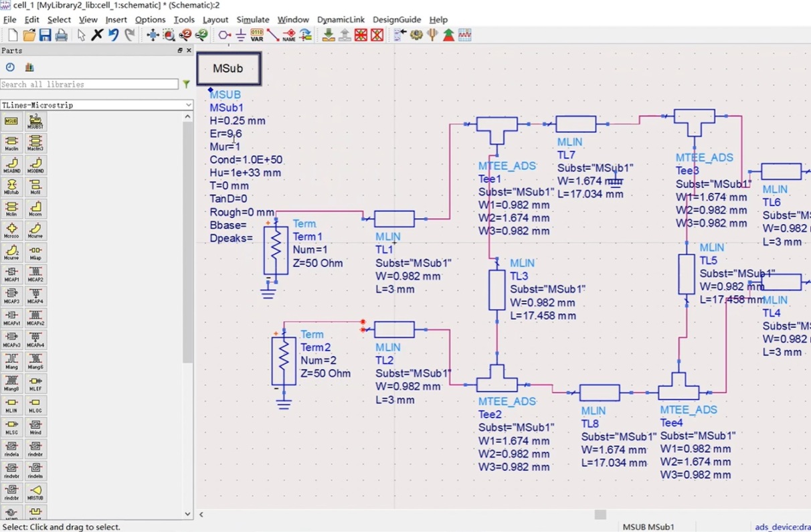Open the Insert menu

pos(116,19)
